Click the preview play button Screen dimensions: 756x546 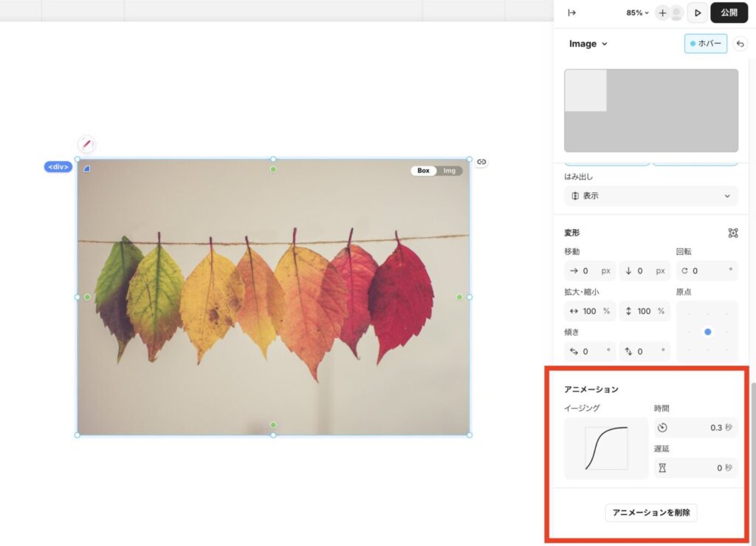[x=697, y=13]
